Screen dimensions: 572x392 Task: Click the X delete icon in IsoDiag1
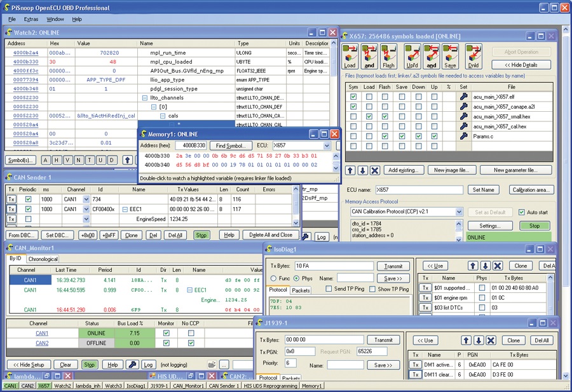point(498,266)
